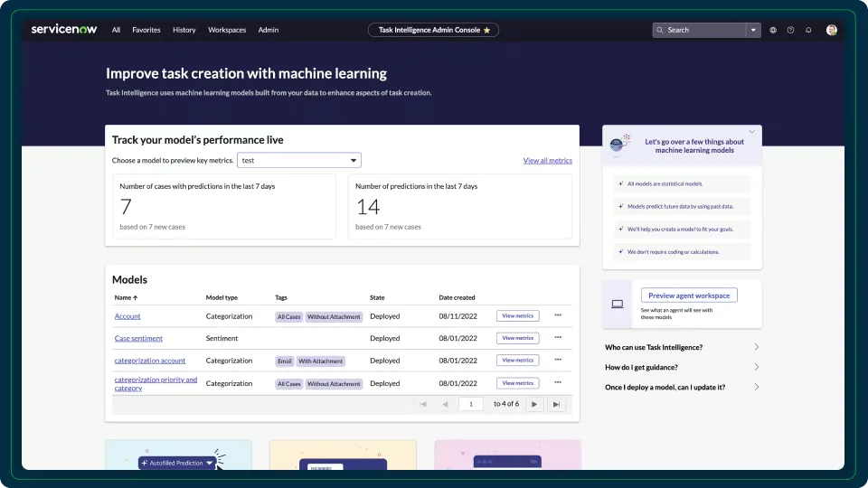Click the laptop icon beside Preview agent workspace
868x488 pixels.
tap(618, 304)
